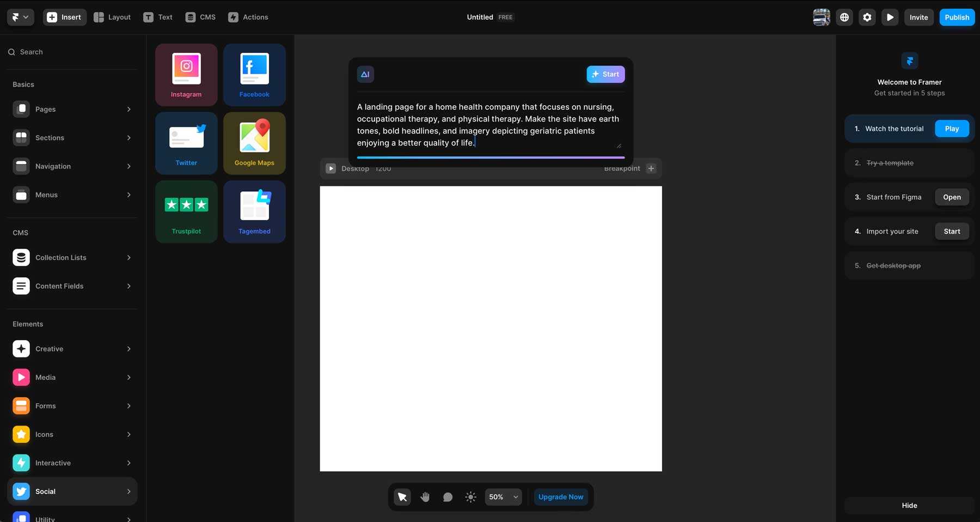
Task: Open the comments tool
Action: click(448, 496)
